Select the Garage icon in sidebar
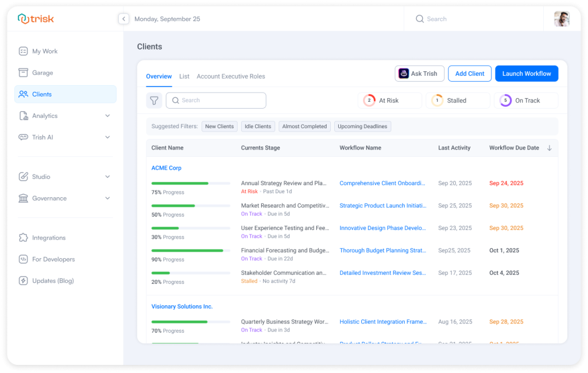Screen dimensions: 588x373 [x=23, y=72]
